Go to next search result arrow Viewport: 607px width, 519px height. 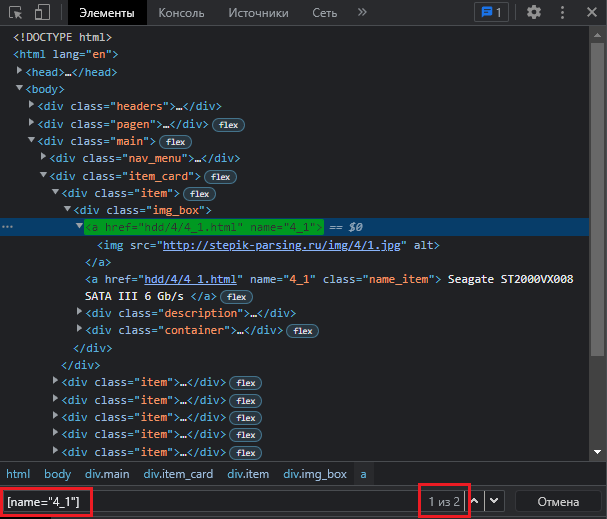pos(495,500)
